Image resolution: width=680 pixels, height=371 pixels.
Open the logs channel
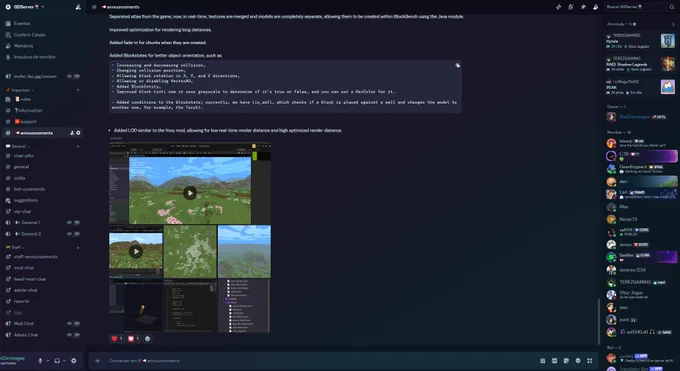click(42, 312)
